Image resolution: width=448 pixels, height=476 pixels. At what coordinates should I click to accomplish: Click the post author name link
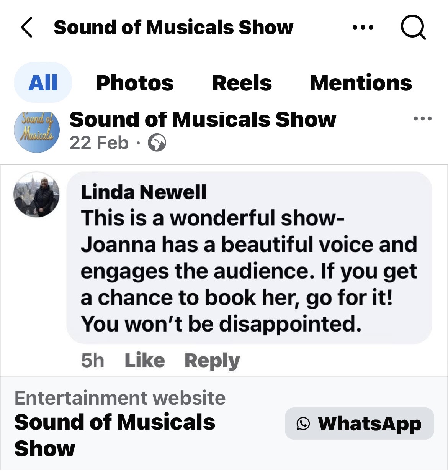(203, 120)
